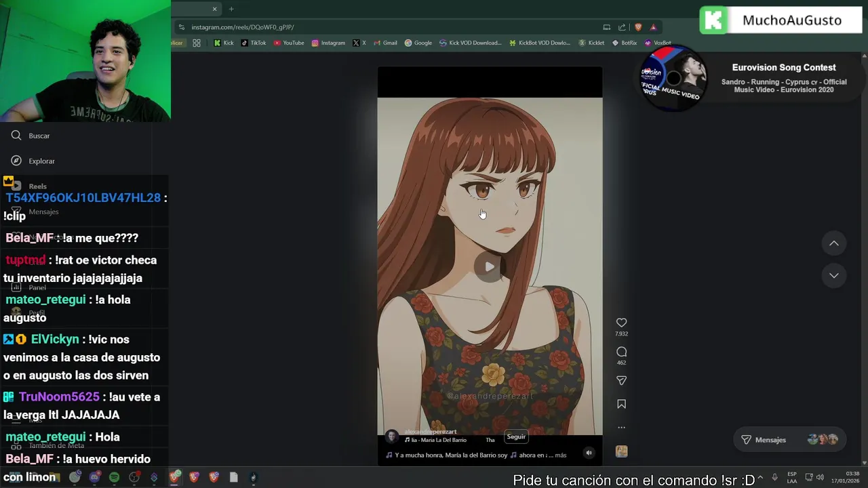Show hidden system tray icons chevron
Viewport: 868px width, 488px height.
pyautogui.click(x=759, y=477)
